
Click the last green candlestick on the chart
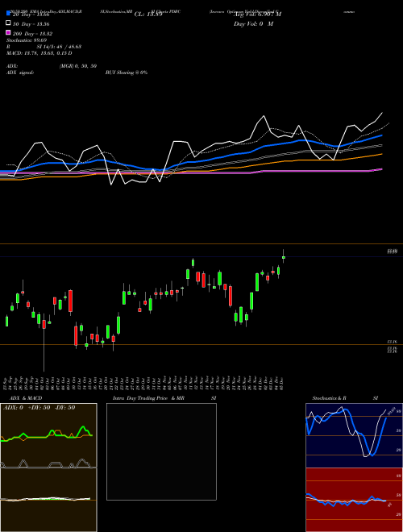(x=284, y=257)
